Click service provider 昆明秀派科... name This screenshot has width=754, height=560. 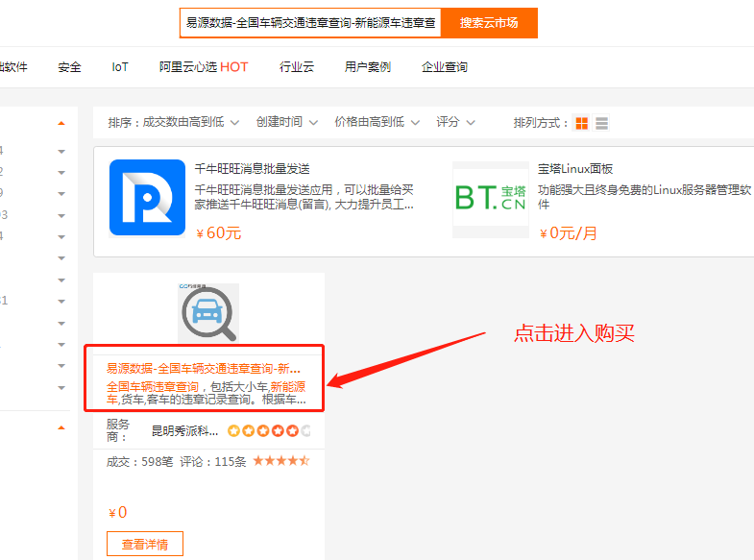(x=184, y=431)
